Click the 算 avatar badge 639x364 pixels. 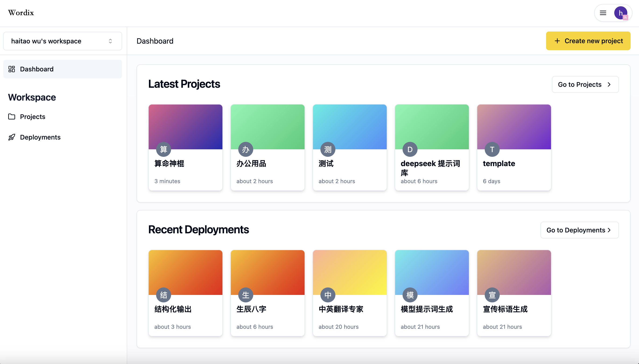click(x=164, y=149)
